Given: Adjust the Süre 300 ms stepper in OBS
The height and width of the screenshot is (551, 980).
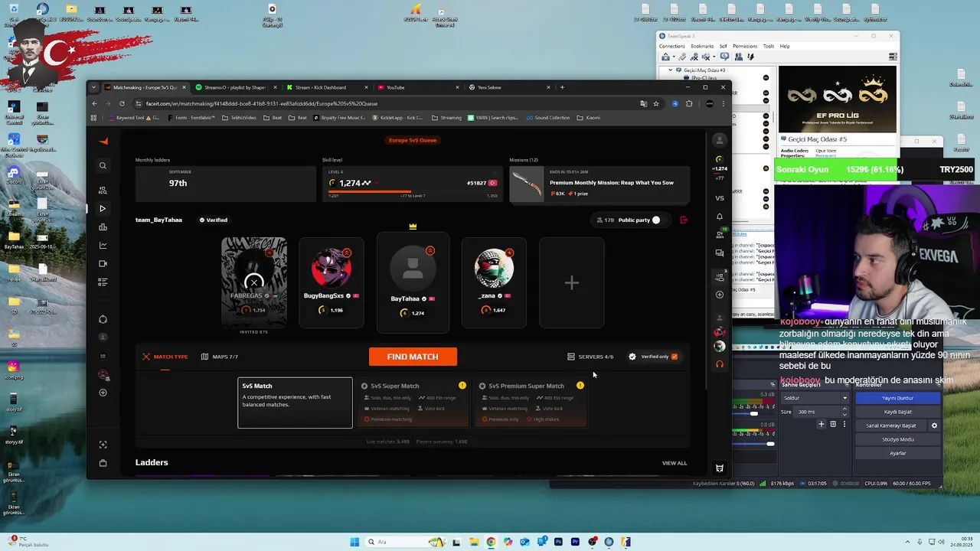Looking at the screenshot, I should (844, 412).
